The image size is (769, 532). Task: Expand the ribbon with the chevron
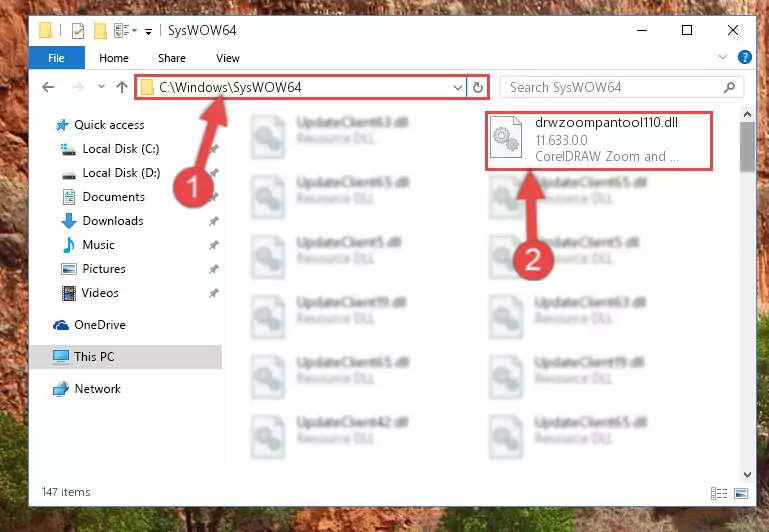722,57
